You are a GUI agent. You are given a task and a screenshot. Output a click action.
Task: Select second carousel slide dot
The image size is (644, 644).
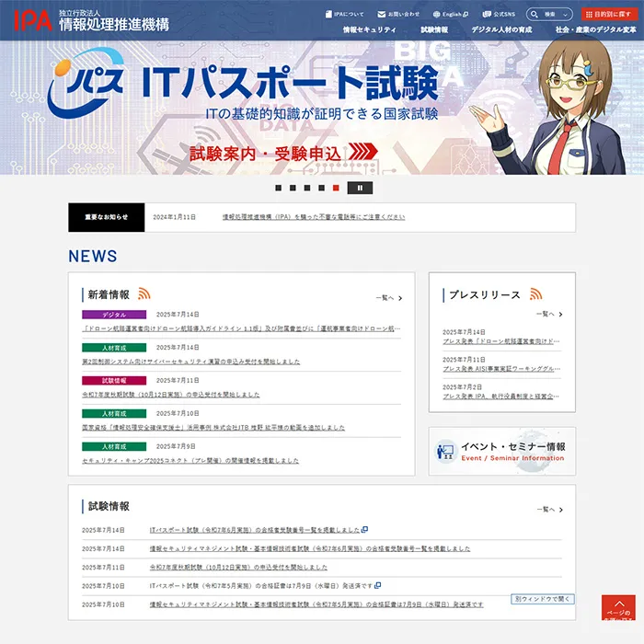click(x=293, y=188)
